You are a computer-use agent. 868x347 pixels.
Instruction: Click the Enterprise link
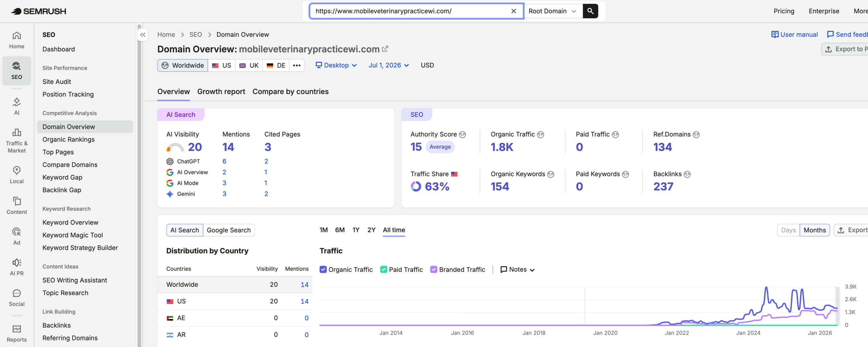pyautogui.click(x=824, y=11)
